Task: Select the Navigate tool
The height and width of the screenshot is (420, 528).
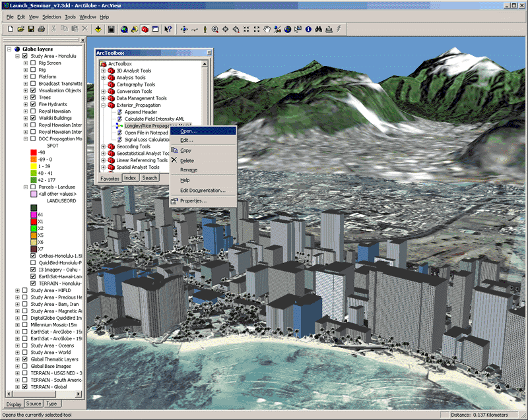Action: click(184, 29)
